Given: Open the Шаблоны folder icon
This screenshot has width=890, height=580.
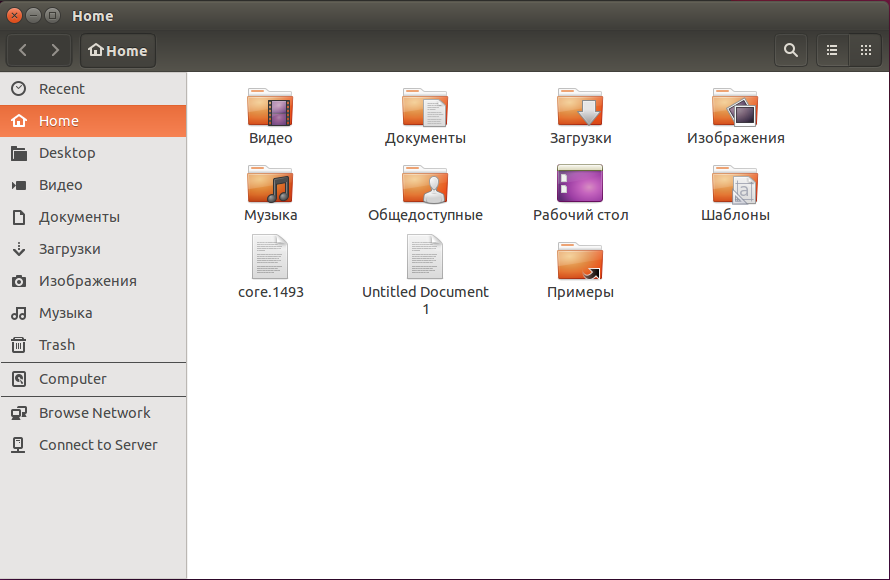Looking at the screenshot, I should pos(735,184).
